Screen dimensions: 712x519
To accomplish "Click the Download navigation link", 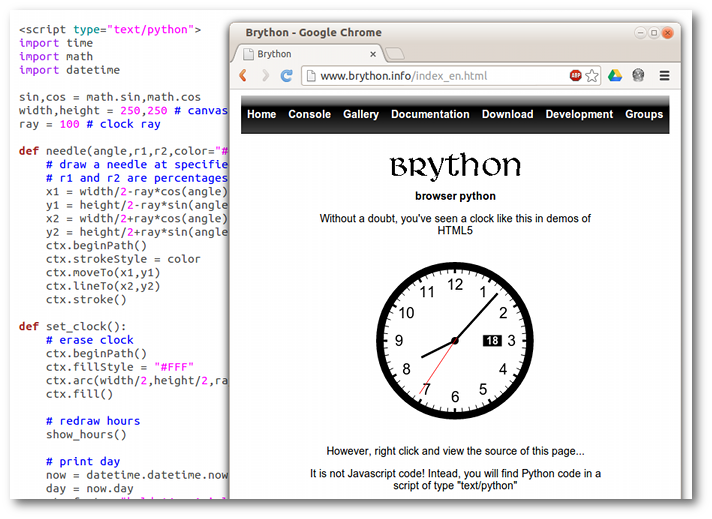I will tap(507, 115).
